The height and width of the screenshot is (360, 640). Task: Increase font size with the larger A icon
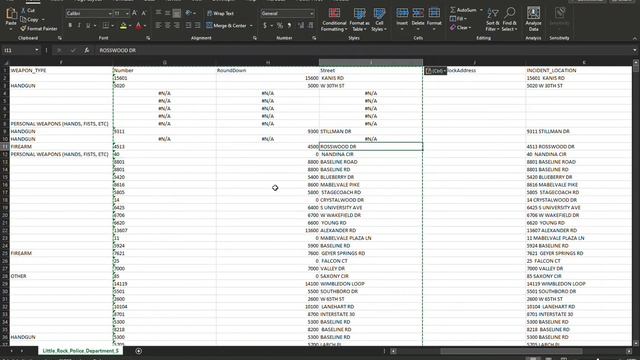[x=135, y=13]
